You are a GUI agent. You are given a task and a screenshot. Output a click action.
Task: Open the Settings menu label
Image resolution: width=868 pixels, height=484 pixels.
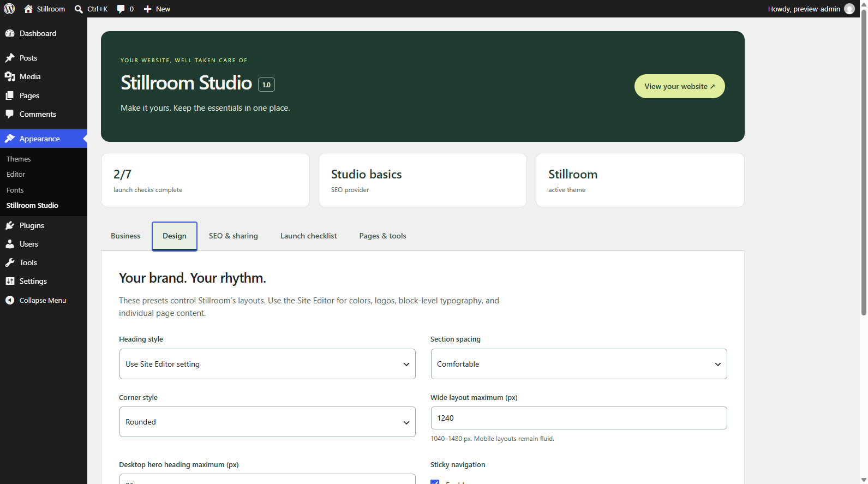(33, 281)
